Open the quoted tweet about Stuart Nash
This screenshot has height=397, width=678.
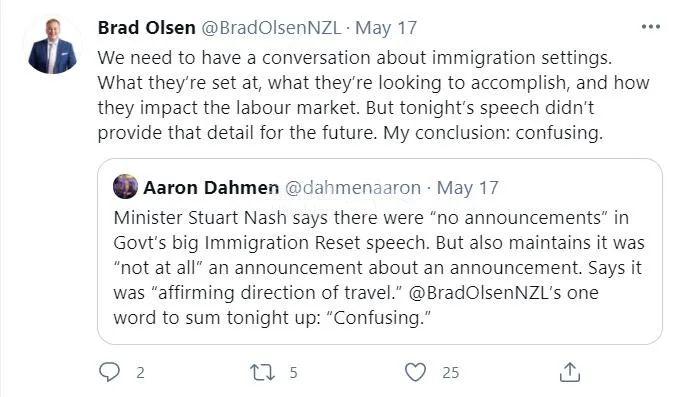pos(380,252)
